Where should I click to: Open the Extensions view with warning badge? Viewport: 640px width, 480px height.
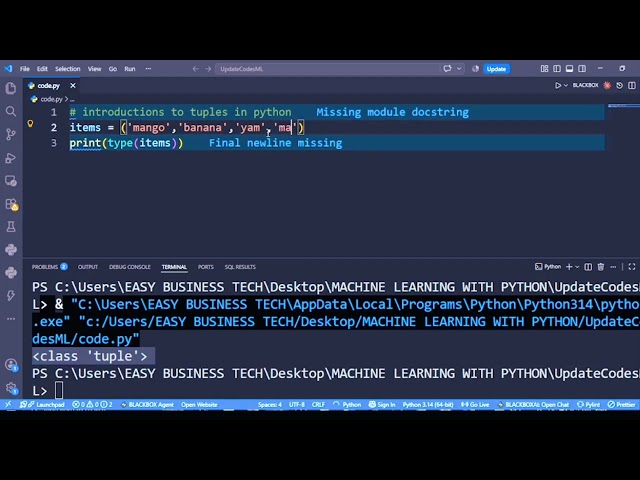coord(11,204)
